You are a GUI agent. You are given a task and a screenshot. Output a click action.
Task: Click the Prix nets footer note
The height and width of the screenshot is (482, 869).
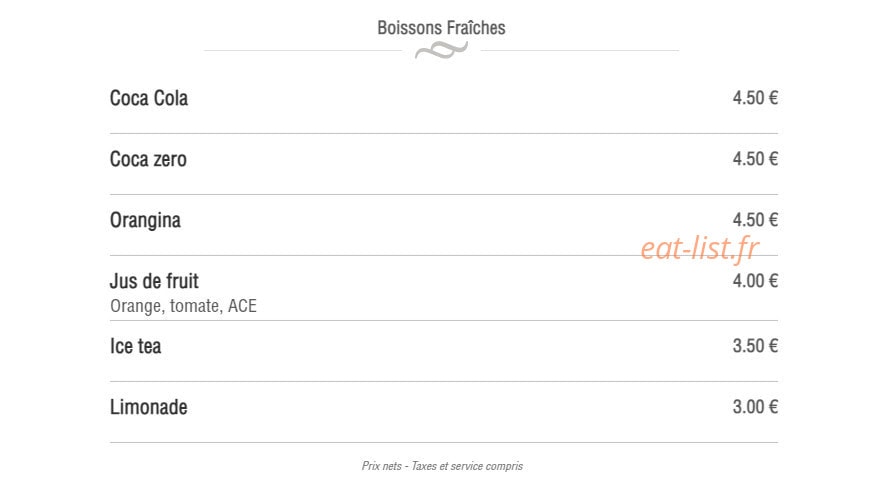[382, 466]
